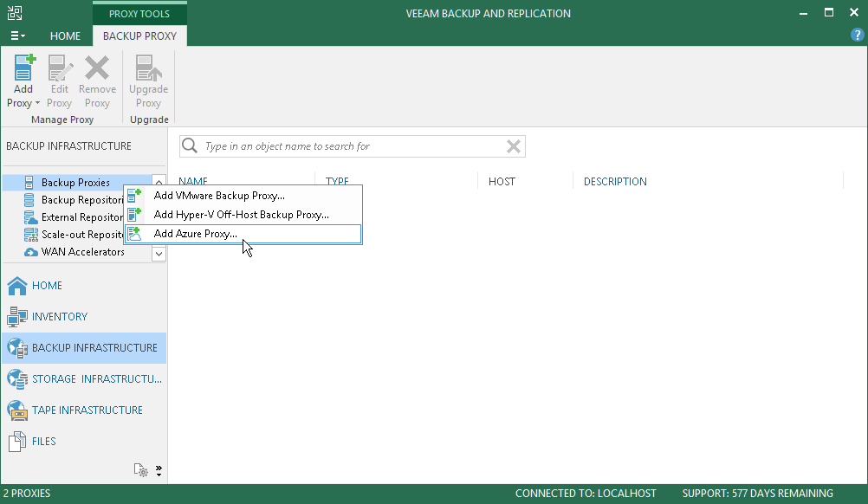Click the HOME house icon

(17, 286)
